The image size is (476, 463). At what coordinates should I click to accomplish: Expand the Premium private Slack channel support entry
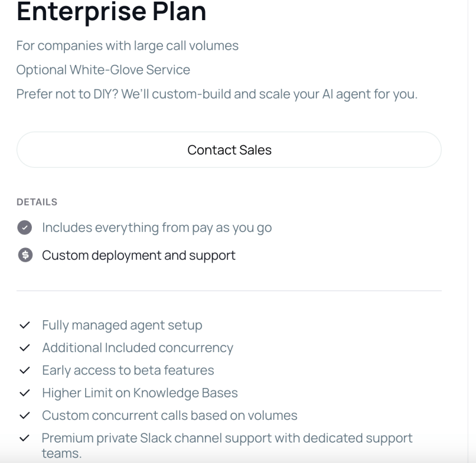pyautogui.click(x=227, y=438)
